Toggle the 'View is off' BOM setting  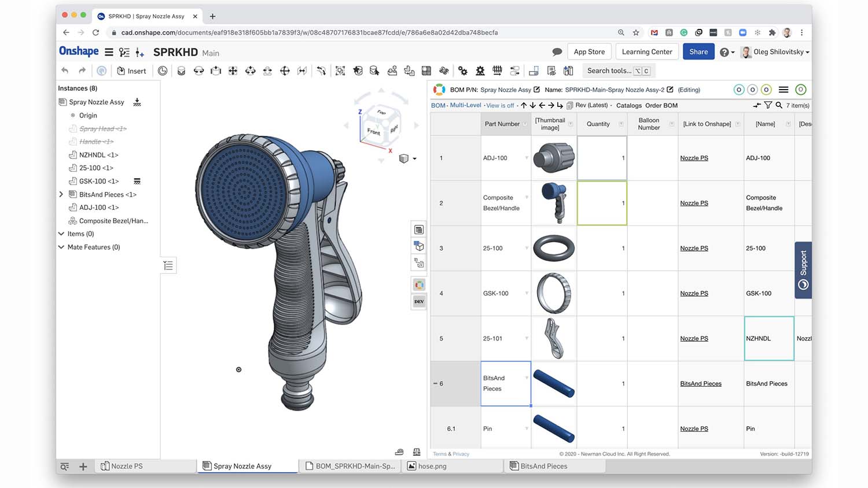[500, 106]
